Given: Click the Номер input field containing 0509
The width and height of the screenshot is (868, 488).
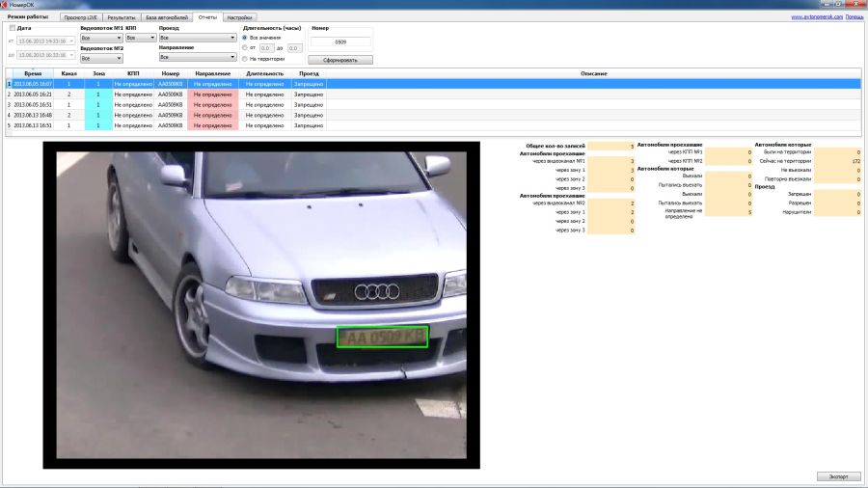Looking at the screenshot, I should pos(340,42).
